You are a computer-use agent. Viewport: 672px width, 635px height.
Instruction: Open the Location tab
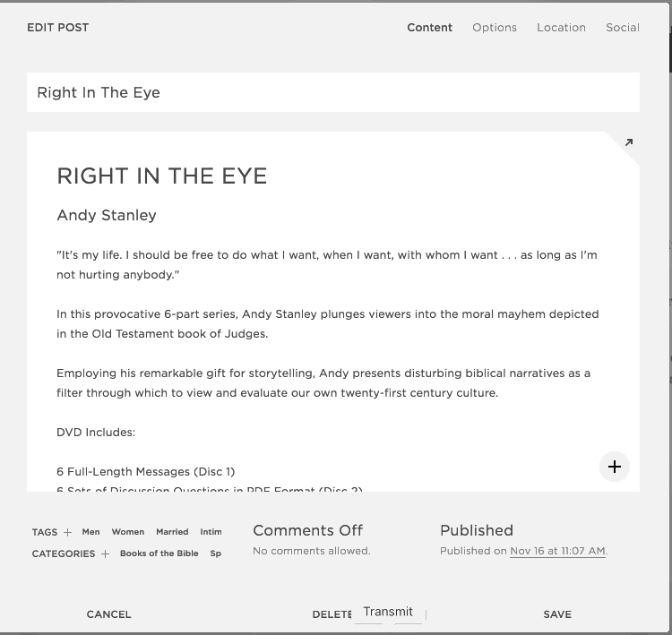[561, 28]
